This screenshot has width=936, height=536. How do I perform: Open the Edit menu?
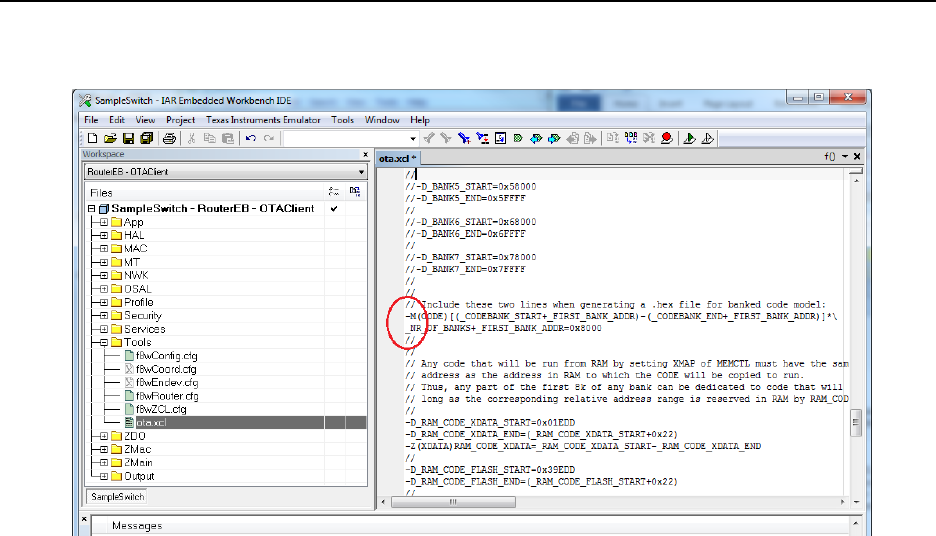pyautogui.click(x=116, y=120)
